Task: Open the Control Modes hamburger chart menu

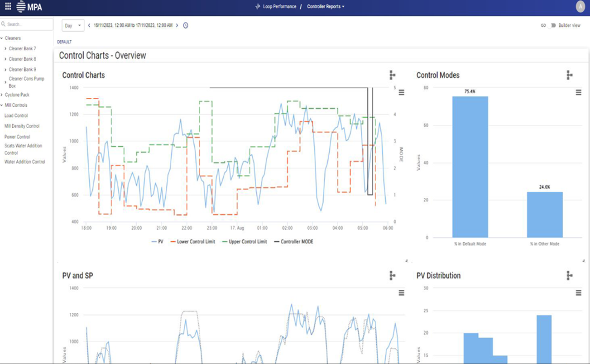Action: [x=578, y=92]
